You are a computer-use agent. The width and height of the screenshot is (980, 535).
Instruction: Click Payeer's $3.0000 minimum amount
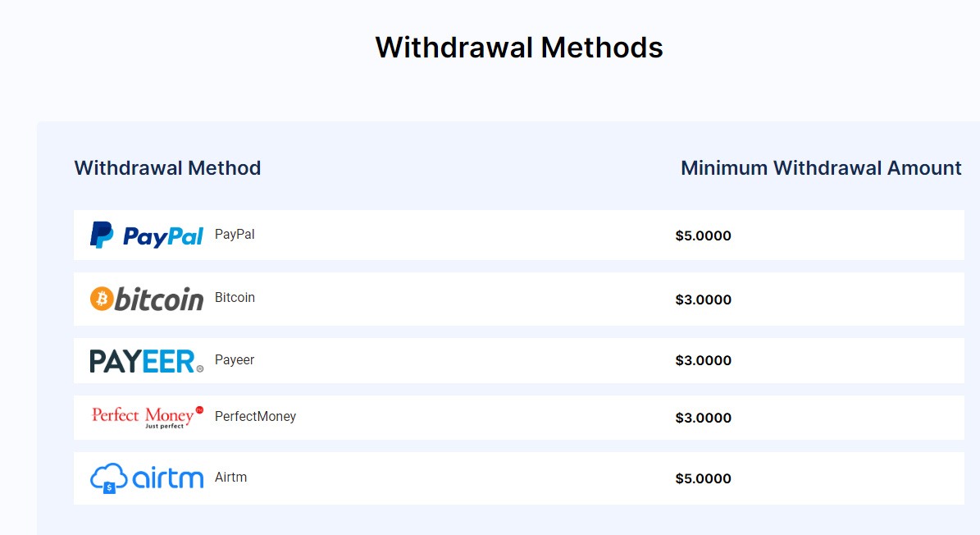(x=703, y=360)
